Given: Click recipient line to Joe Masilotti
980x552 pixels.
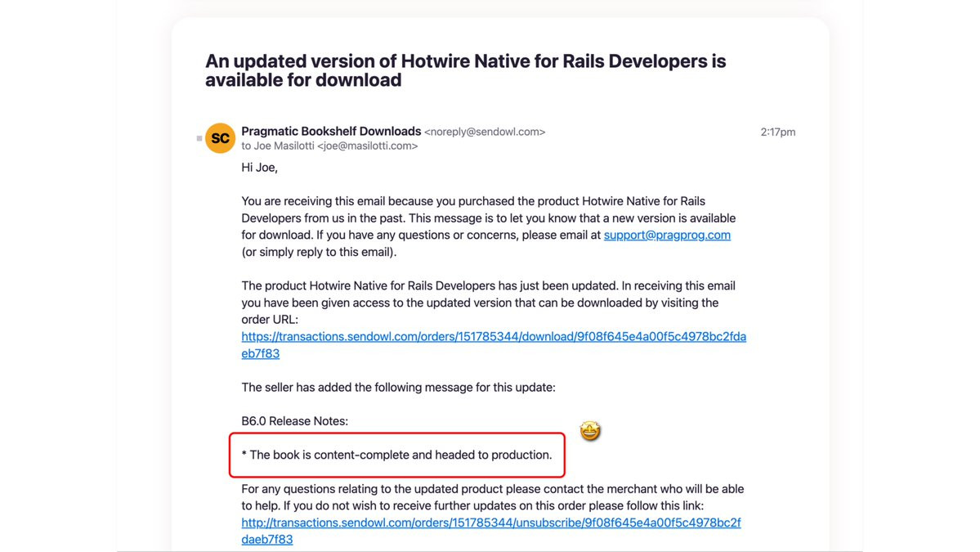Looking at the screenshot, I should [x=329, y=146].
